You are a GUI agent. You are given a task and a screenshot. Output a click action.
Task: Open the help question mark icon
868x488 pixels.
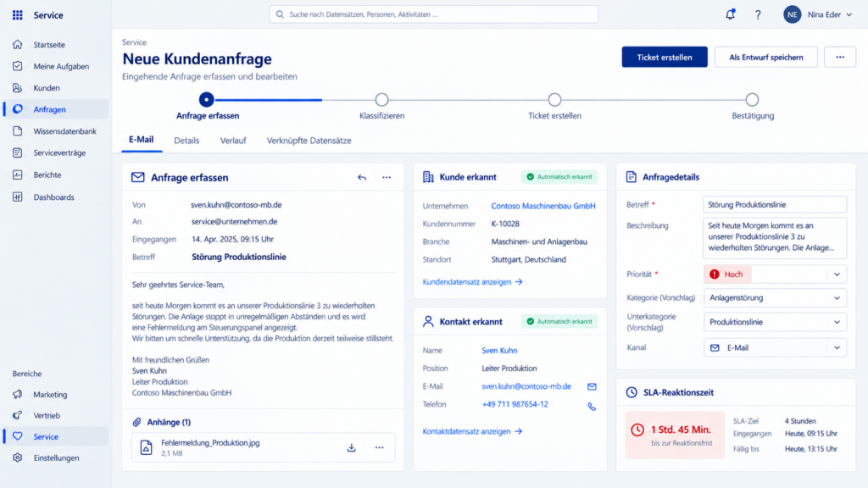(x=758, y=15)
